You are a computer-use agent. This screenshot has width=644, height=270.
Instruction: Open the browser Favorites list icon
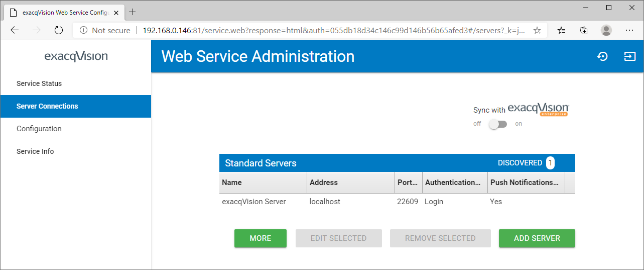pos(562,30)
